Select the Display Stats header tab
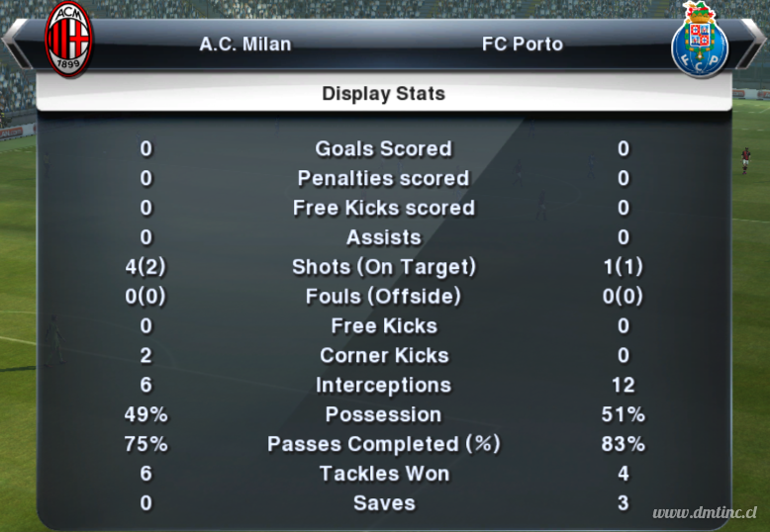Viewport: 770px width, 532px height. [384, 93]
